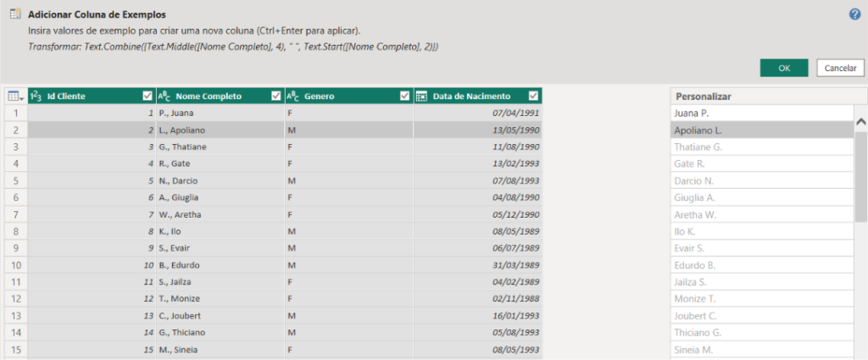The image size is (868, 360).
Task: Click the cell 'G., Thatiane'
Action: 220,147
